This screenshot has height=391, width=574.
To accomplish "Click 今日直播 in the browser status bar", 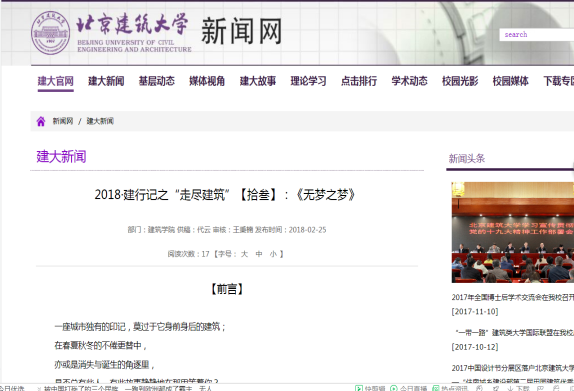I will (409, 388).
